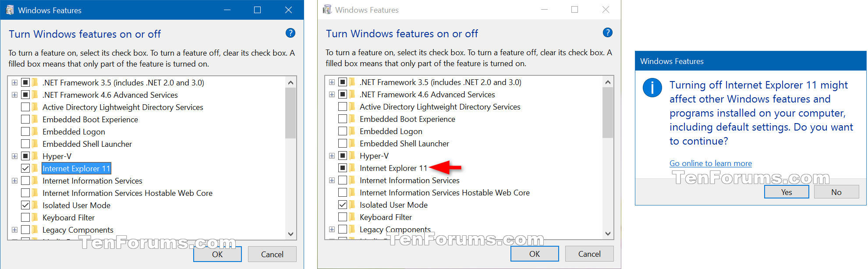Click the folder icon beside Internet Information Services in middle window
This screenshot has height=269, width=868.
click(x=352, y=180)
